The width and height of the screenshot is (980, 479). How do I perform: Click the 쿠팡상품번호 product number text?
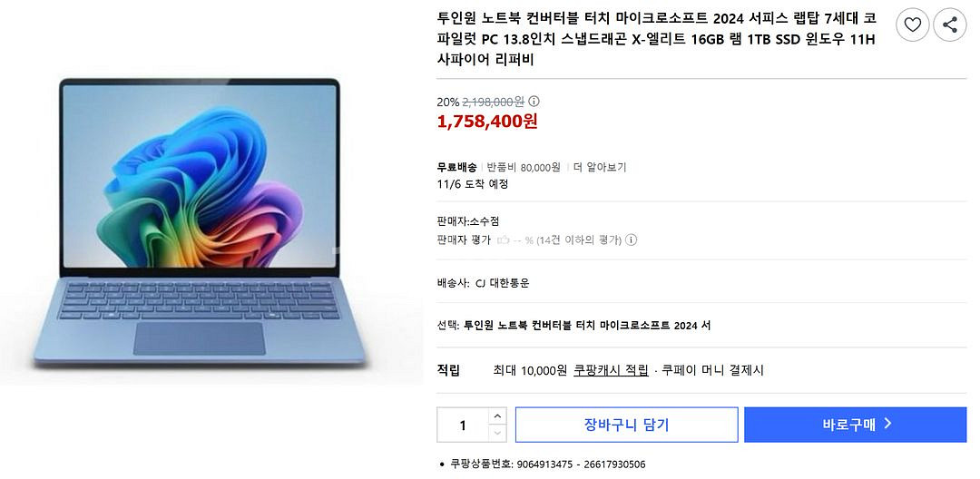pos(548,464)
